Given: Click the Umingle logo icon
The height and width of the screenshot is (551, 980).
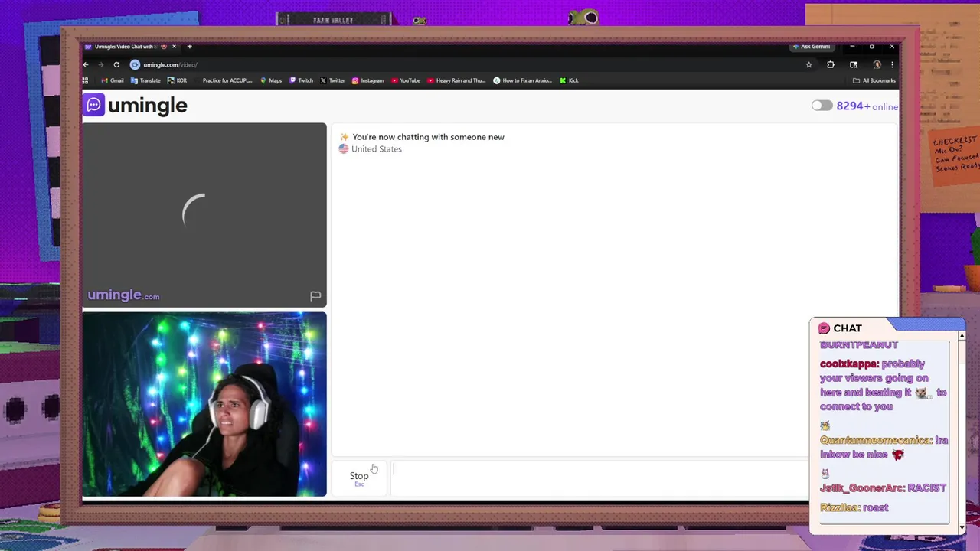Looking at the screenshot, I should [93, 105].
